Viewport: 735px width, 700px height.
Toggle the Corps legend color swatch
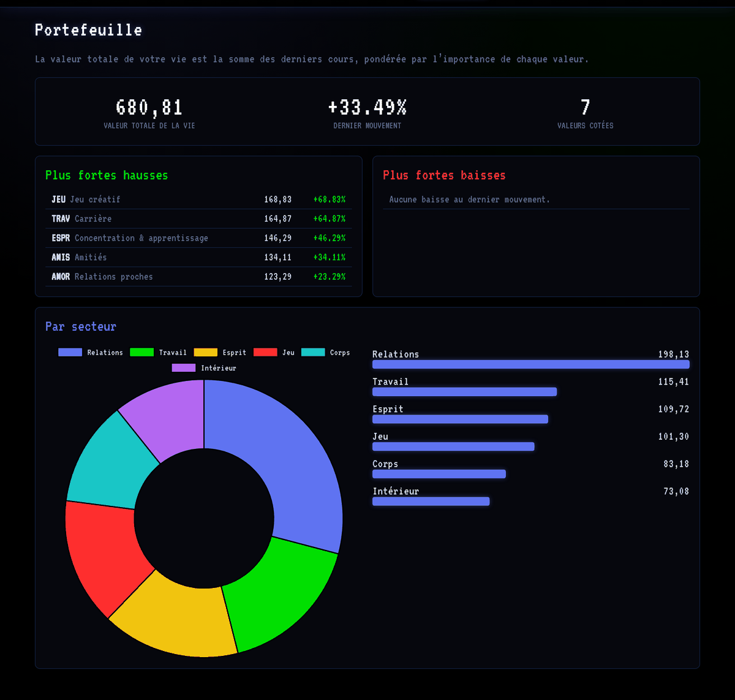tap(313, 352)
